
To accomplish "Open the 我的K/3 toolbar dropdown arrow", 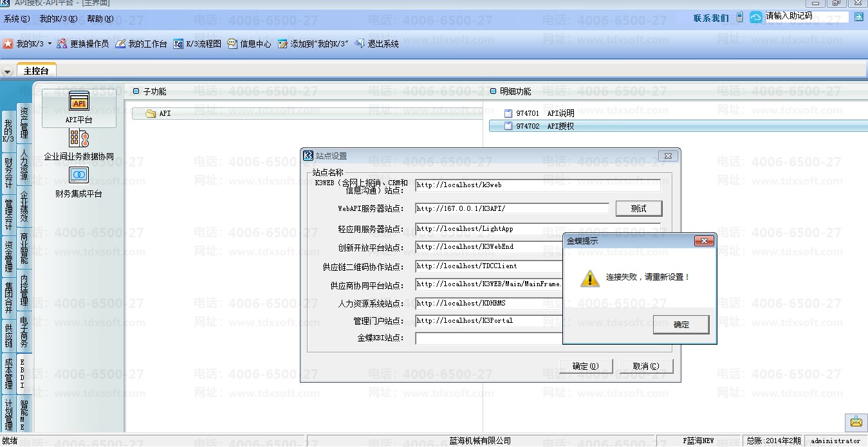I will coord(50,44).
